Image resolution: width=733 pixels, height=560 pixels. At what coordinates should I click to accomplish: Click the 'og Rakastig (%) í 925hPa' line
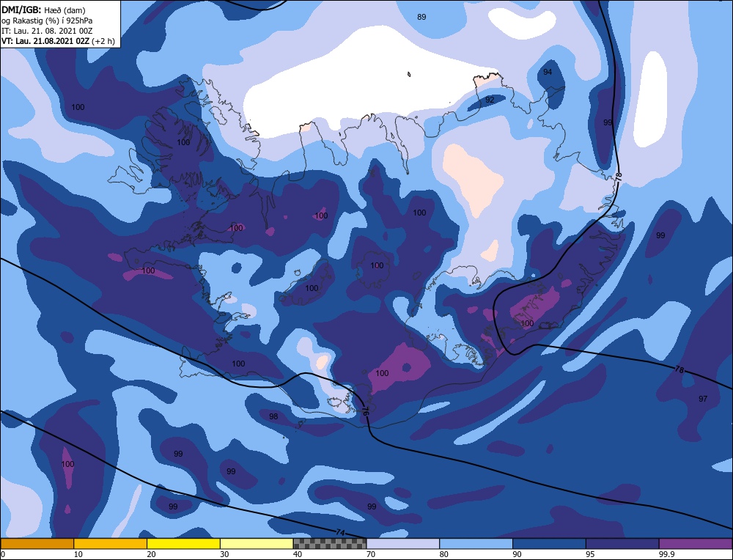[47, 21]
